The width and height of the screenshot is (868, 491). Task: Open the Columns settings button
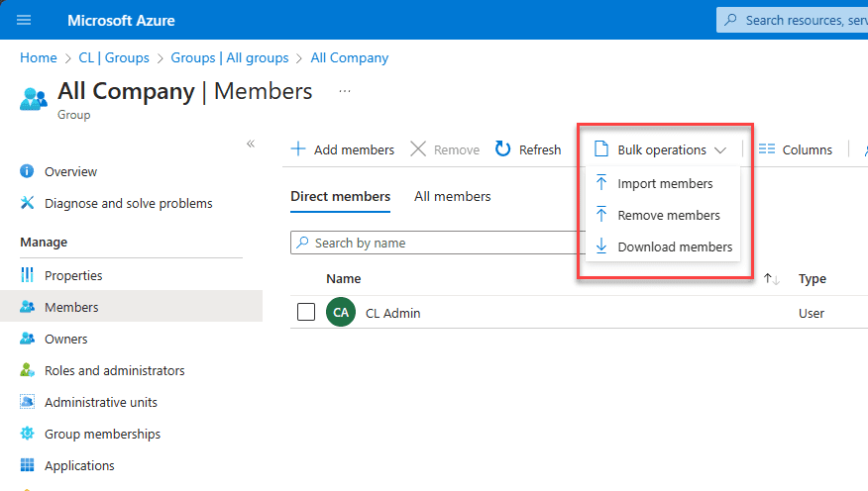click(796, 149)
